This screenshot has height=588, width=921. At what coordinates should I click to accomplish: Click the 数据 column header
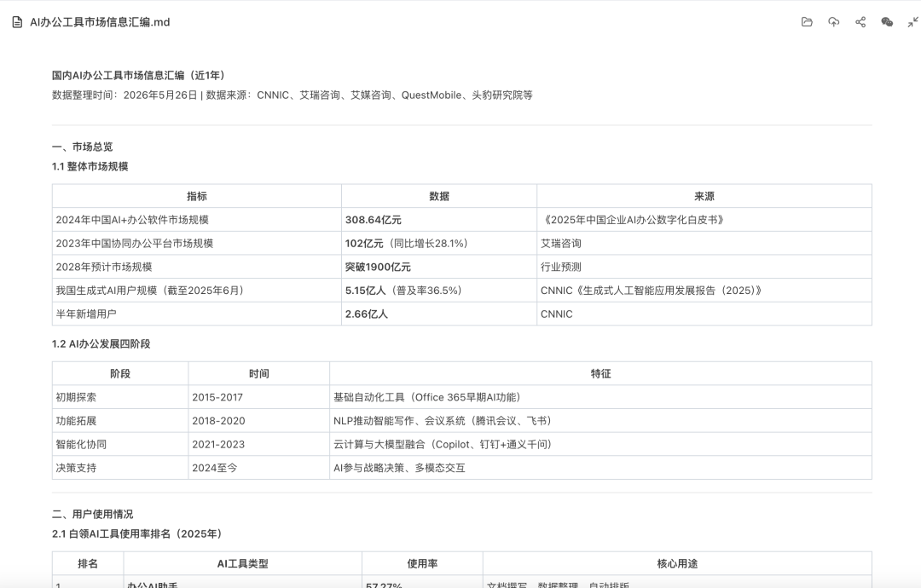coord(439,196)
